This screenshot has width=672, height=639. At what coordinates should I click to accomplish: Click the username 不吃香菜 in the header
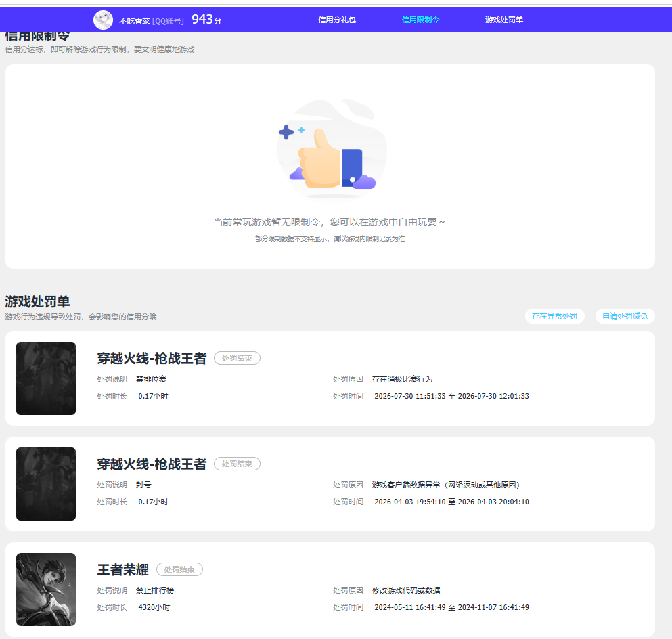(134, 21)
